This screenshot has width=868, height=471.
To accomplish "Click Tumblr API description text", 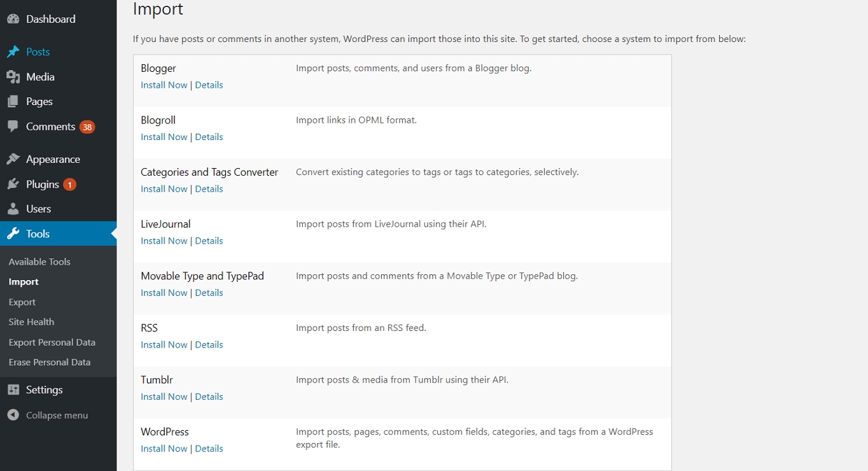I will [x=402, y=380].
